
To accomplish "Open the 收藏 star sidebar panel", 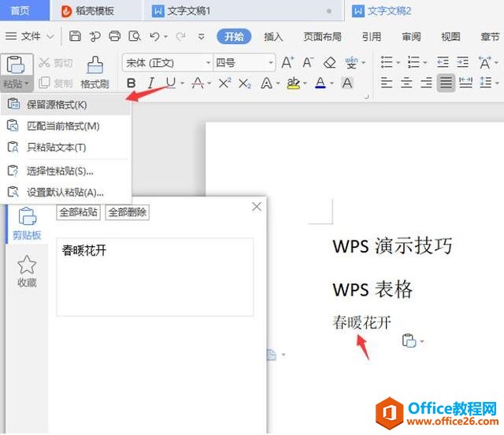I will [x=27, y=271].
